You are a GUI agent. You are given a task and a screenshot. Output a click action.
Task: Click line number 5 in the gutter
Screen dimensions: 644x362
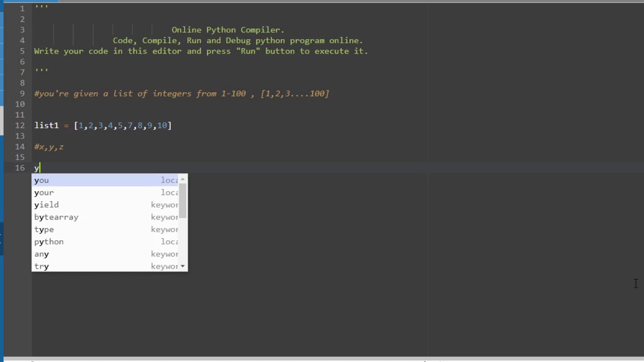[22, 51]
